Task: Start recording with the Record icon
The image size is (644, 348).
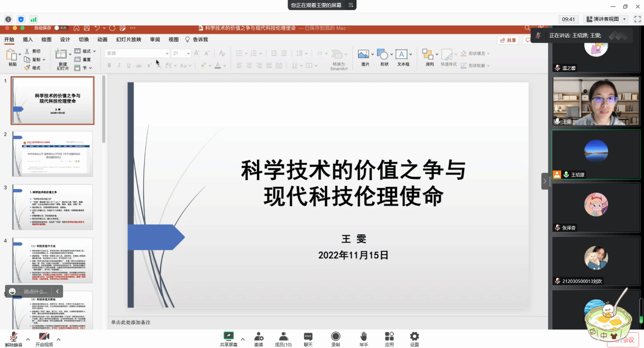Action: tap(336, 336)
